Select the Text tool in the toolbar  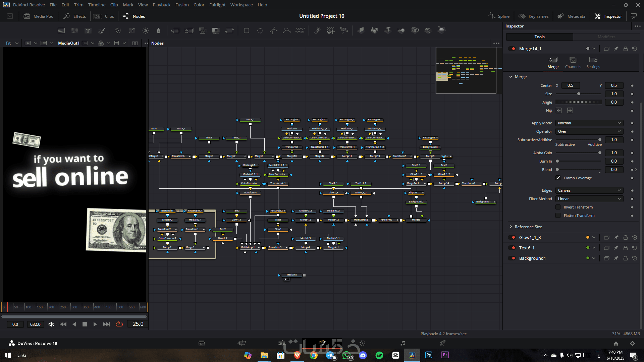(x=88, y=31)
